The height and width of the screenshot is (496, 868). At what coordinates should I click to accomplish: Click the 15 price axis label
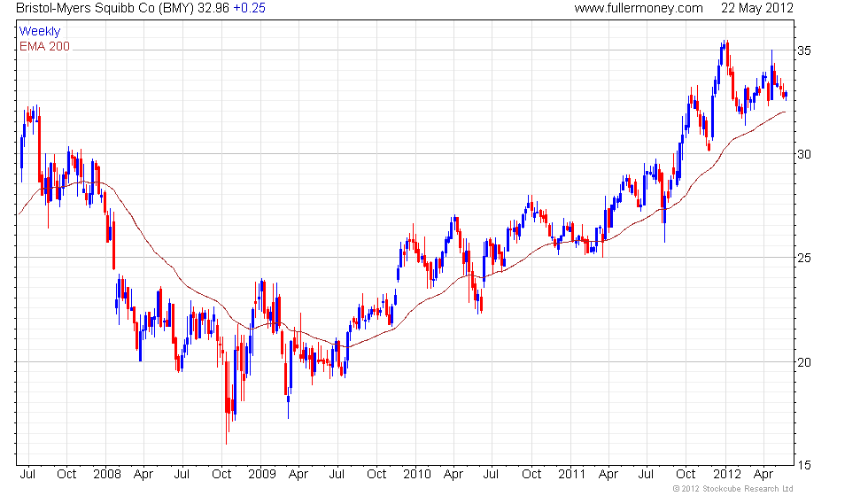804,466
